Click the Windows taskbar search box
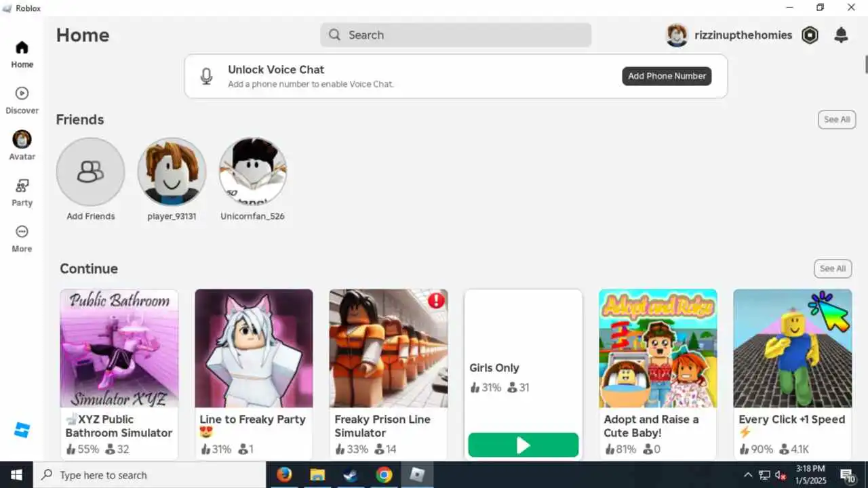The width and height of the screenshot is (868, 488). 149,475
